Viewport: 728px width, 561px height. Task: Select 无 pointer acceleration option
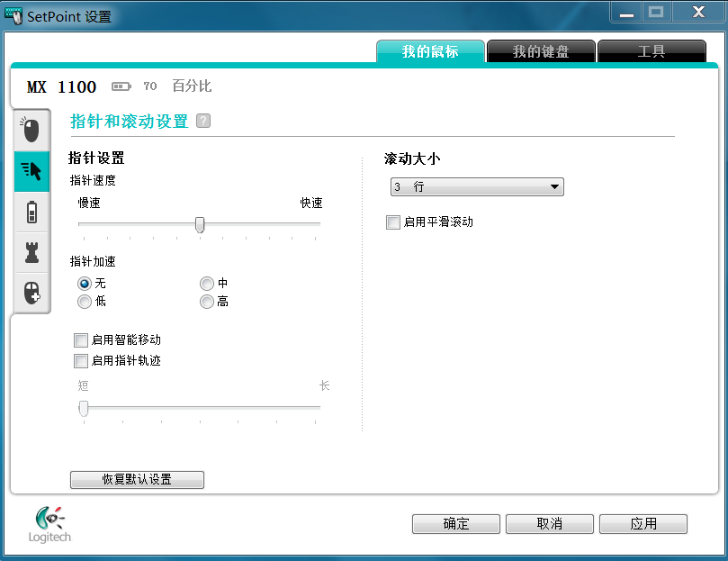click(85, 283)
